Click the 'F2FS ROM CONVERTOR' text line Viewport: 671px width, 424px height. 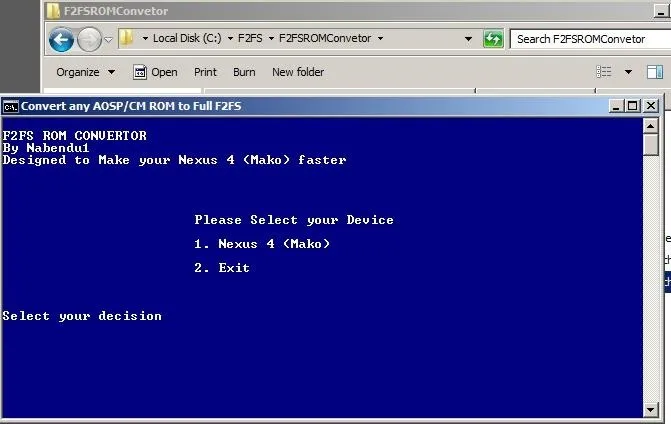click(74, 136)
